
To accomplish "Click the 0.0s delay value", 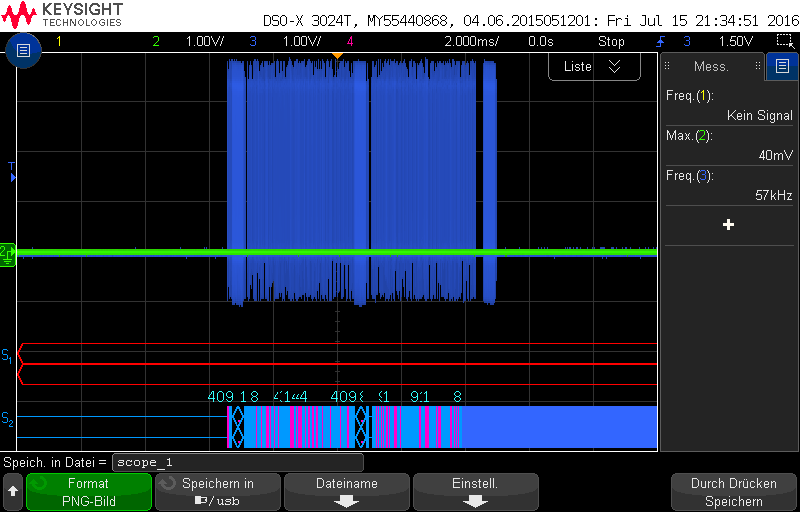I will coord(540,41).
